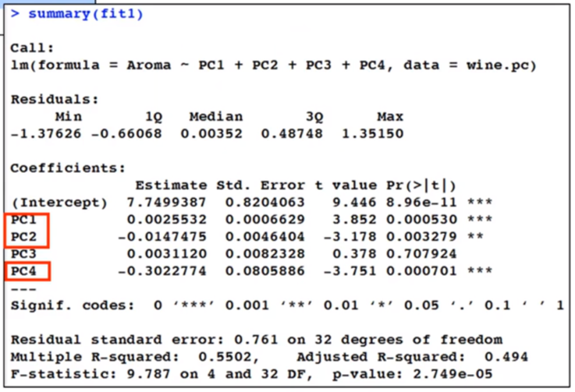The width and height of the screenshot is (575, 392).
Task: Click the Median residual value 0.00352
Action: pyautogui.click(x=211, y=133)
